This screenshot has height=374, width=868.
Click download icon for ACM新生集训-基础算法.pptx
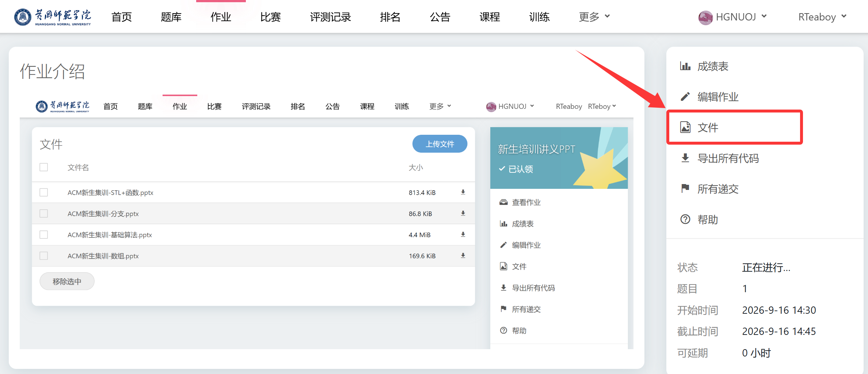click(463, 234)
